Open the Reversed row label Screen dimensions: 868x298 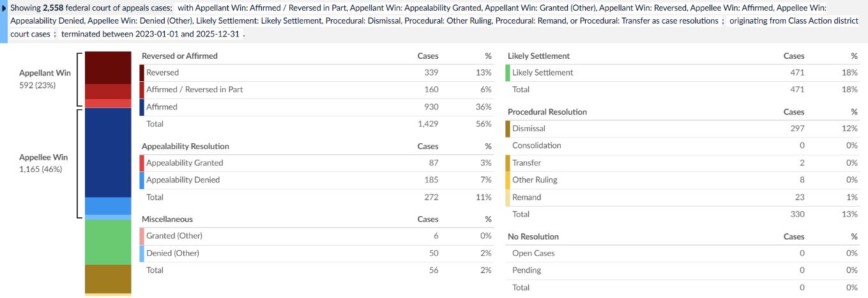coord(162,73)
